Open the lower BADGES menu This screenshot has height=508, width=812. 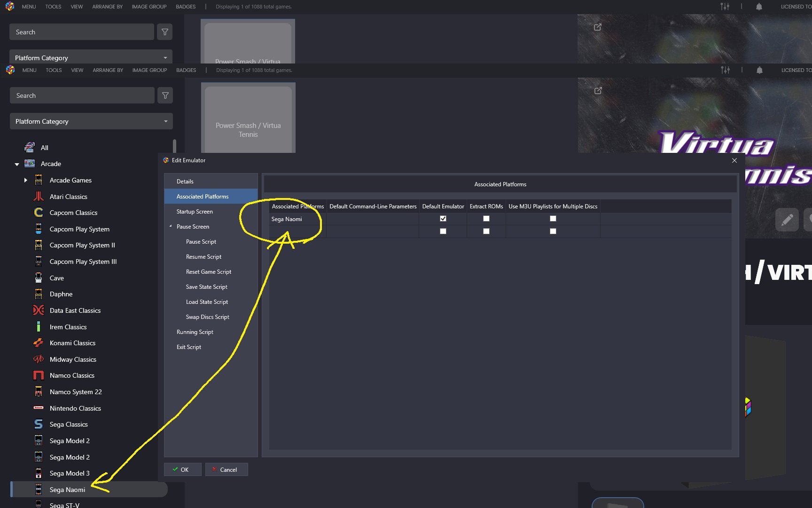click(186, 70)
